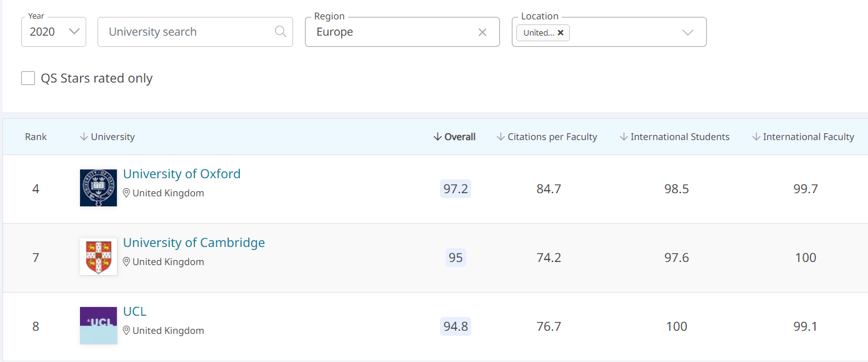868x362 pixels.
Task: Click Cambridge's citations score 74.2
Action: tap(549, 258)
